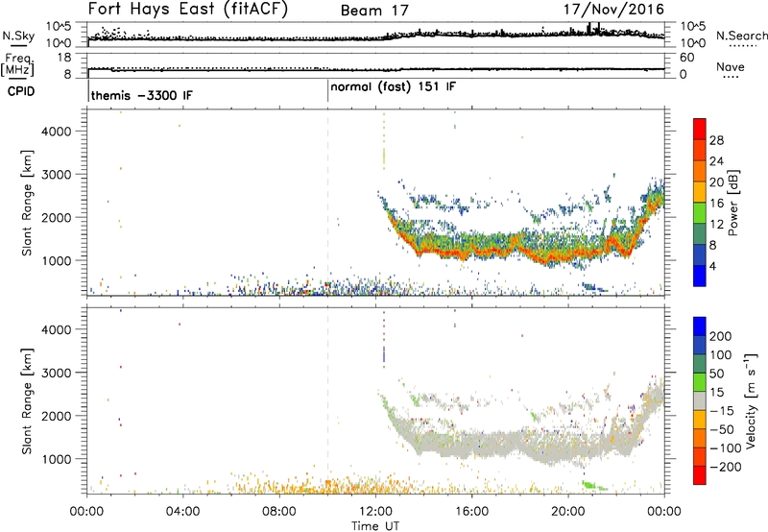The image size is (768, 532).
Task: Click the '60' label on the Nave axis
Action: 686,58
